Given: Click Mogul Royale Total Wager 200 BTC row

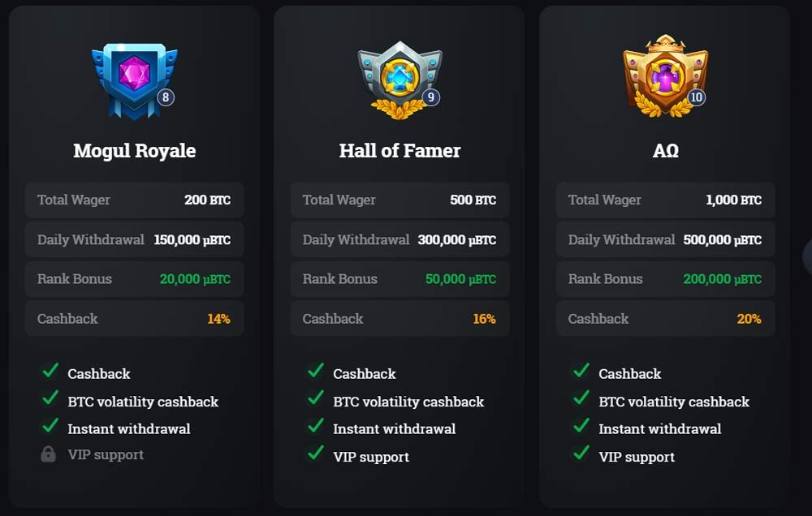Looking at the screenshot, I should pyautogui.click(x=134, y=200).
